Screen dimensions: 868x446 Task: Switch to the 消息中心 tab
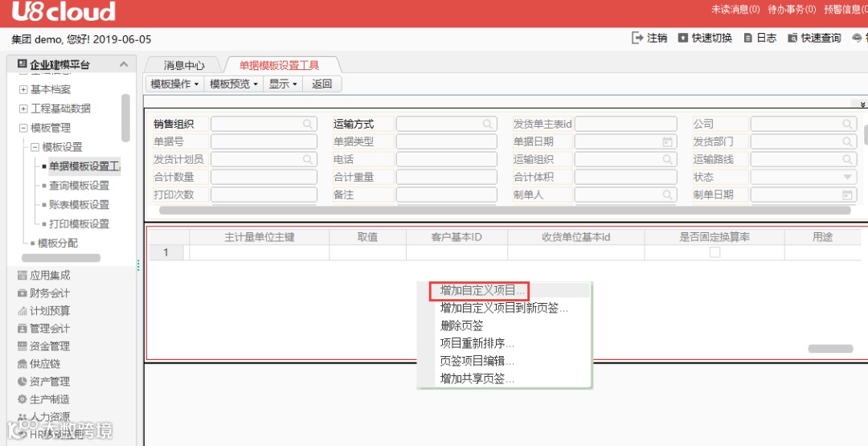(x=184, y=65)
